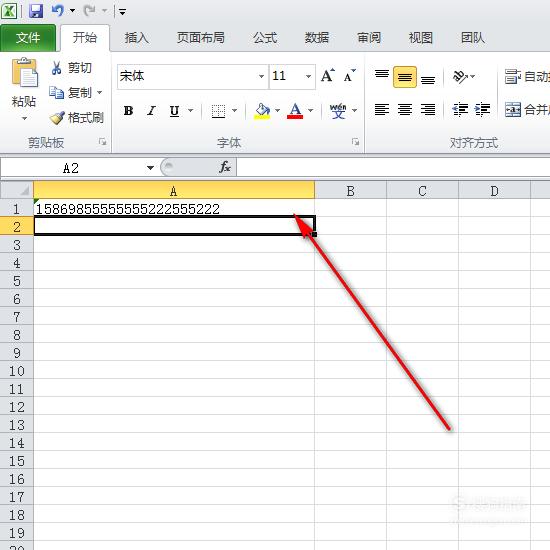The height and width of the screenshot is (550, 550).
Task: Switch to the 视图 tab
Action: tap(421, 38)
